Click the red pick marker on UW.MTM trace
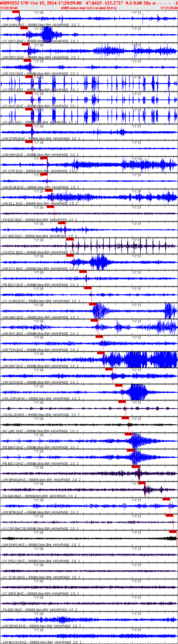 point(166,499)
